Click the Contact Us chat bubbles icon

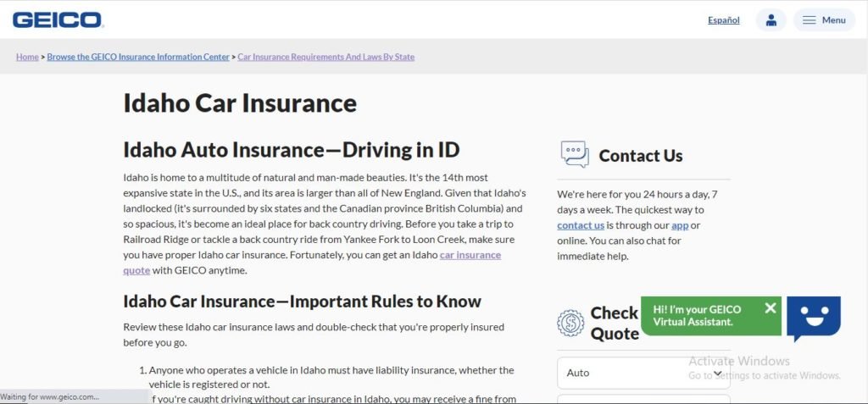point(575,154)
